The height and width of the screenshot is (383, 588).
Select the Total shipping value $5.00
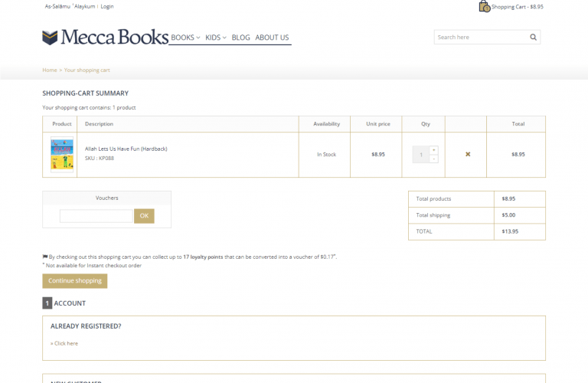coord(508,215)
